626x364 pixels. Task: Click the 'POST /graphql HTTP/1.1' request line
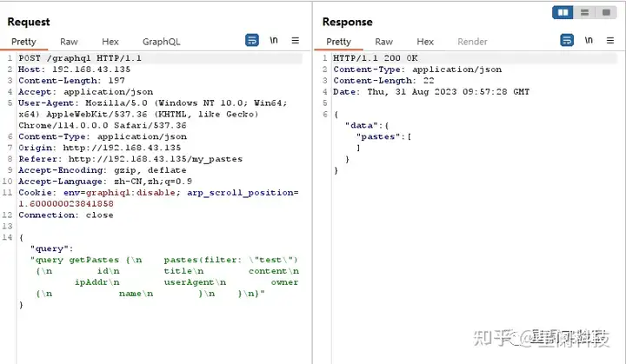point(80,58)
